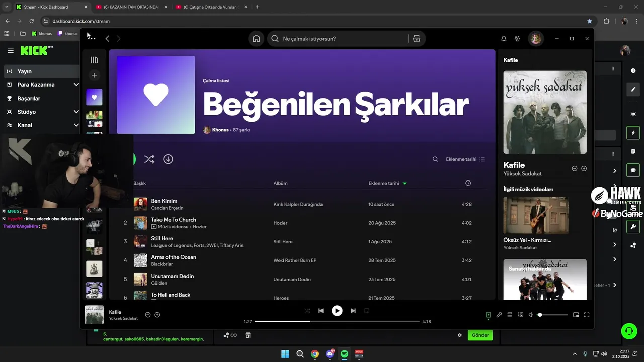The image size is (644, 362).
Task: Seek in the song progress bar
Action: 337,321
